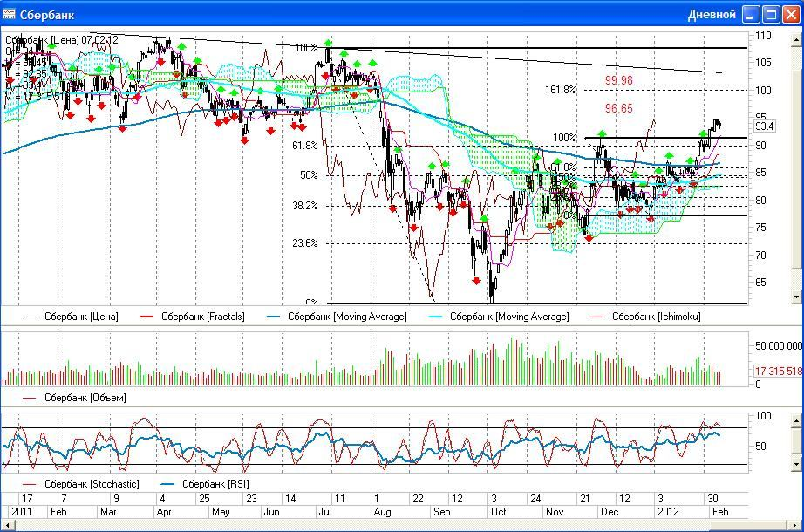Screen dimensions: 804x532
Task: Click the 2011 year label on time axis
Action: 22,512
